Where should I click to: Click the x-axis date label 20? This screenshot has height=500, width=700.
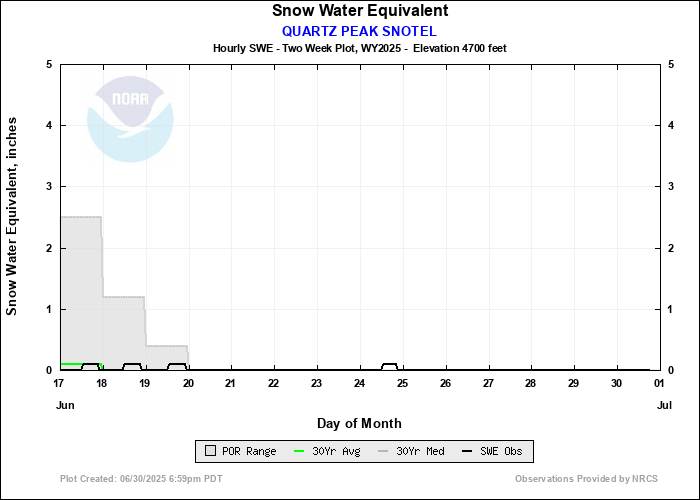click(x=188, y=384)
